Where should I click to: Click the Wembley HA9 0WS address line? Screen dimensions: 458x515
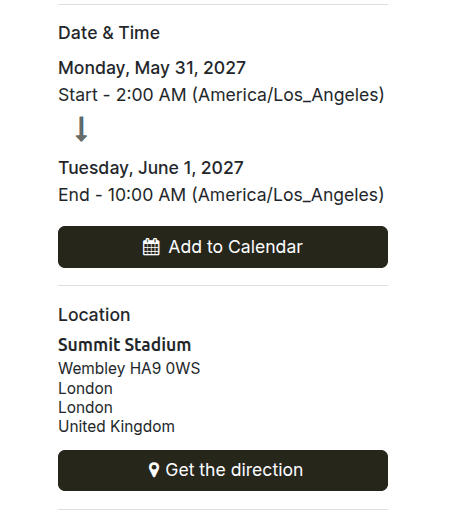pos(129,369)
